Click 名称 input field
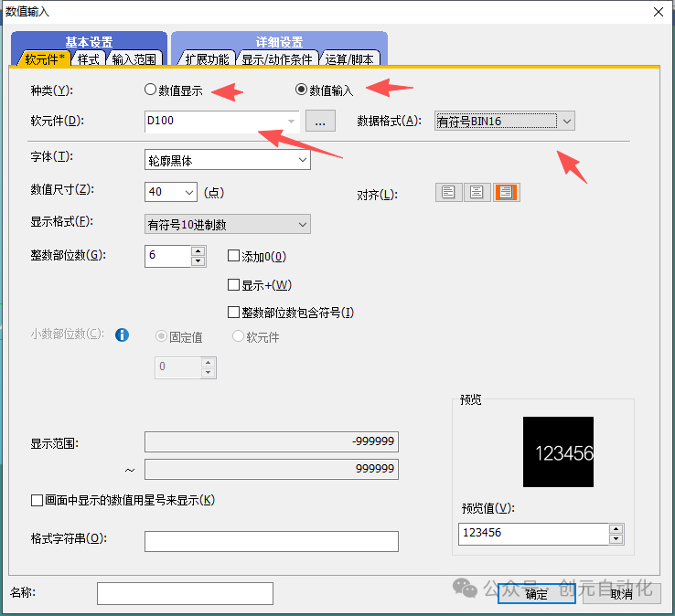The height and width of the screenshot is (616, 675). [185, 594]
